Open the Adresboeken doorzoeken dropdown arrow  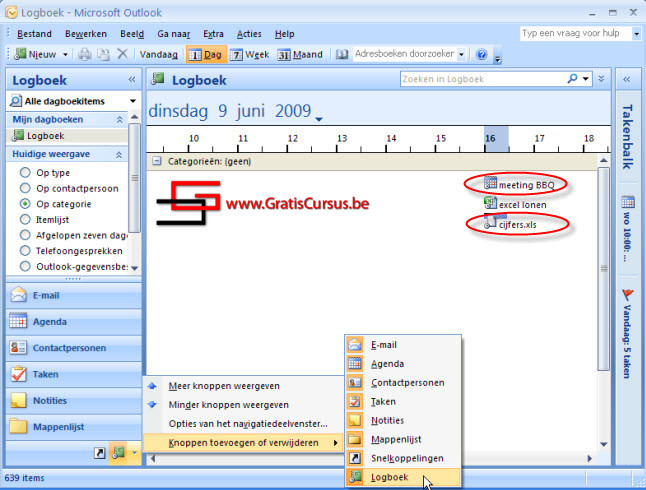coord(461,54)
